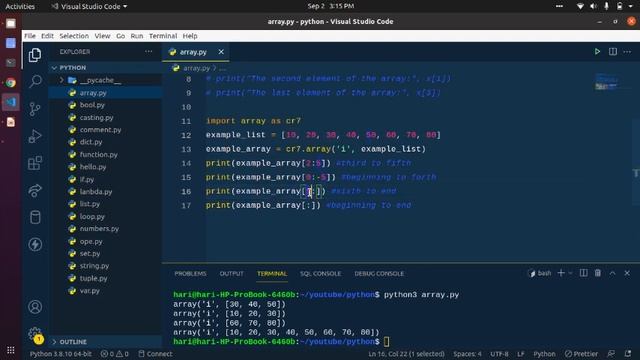Close the terminal panel
Image resolution: width=640 pixels, height=360 pixels.
[x=627, y=273]
